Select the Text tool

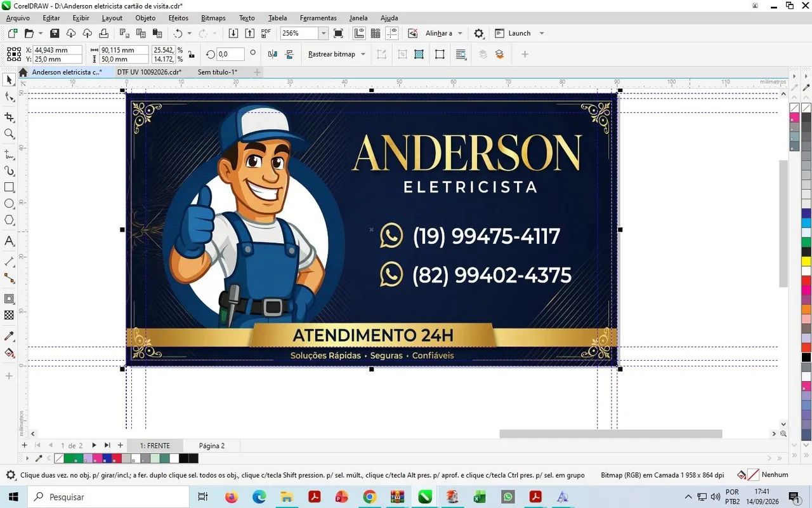(9, 241)
